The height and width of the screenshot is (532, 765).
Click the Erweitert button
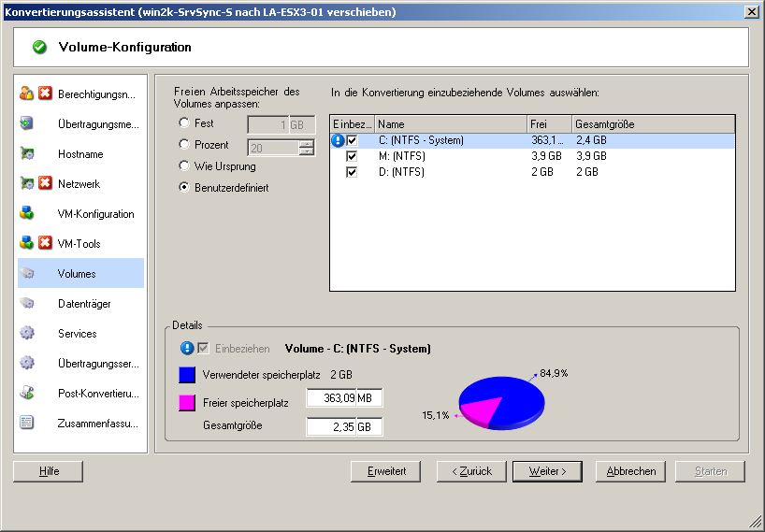[386, 471]
